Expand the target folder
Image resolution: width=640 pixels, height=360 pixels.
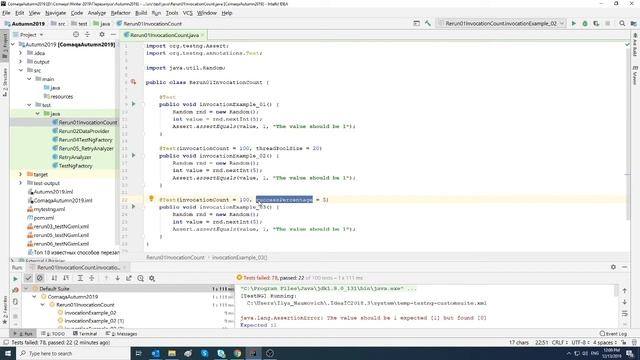tap(21, 174)
